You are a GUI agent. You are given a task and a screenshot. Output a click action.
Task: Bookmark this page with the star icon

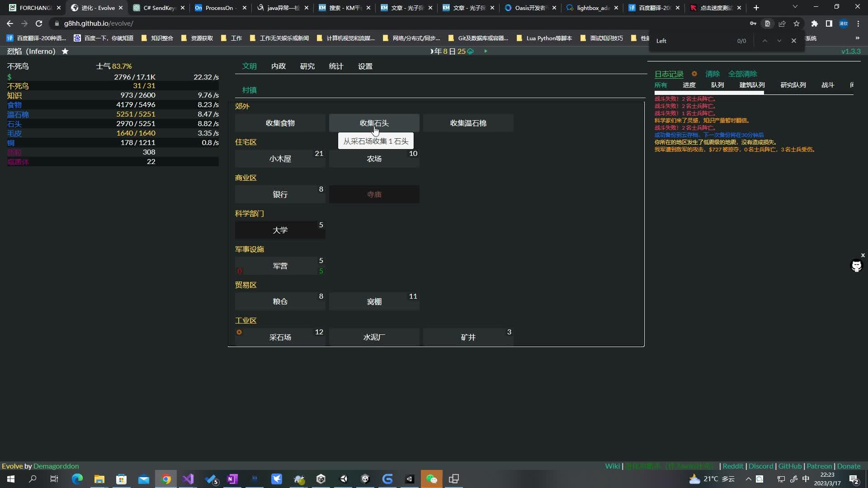797,23
